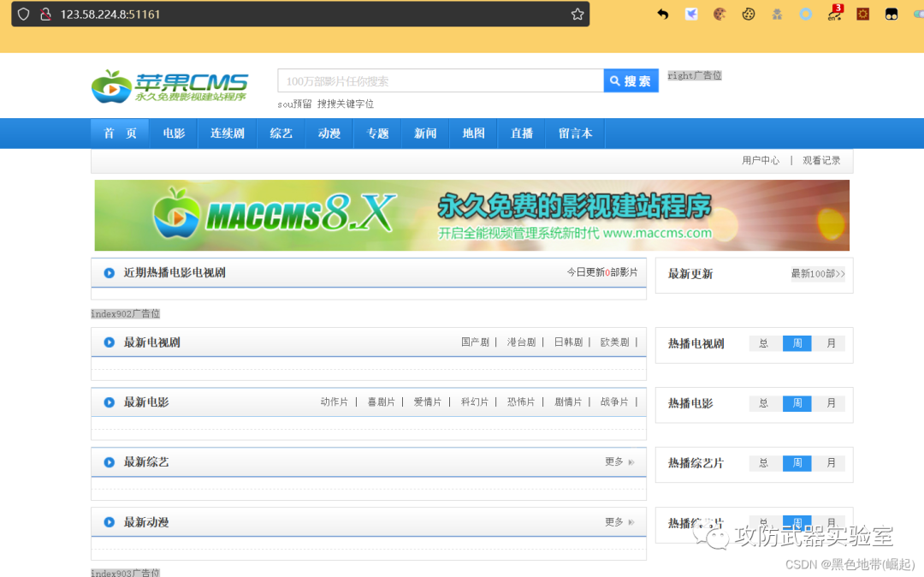Click 更多 in 最新动漫 section
Viewport: 924px width, 577px height.
(x=619, y=522)
